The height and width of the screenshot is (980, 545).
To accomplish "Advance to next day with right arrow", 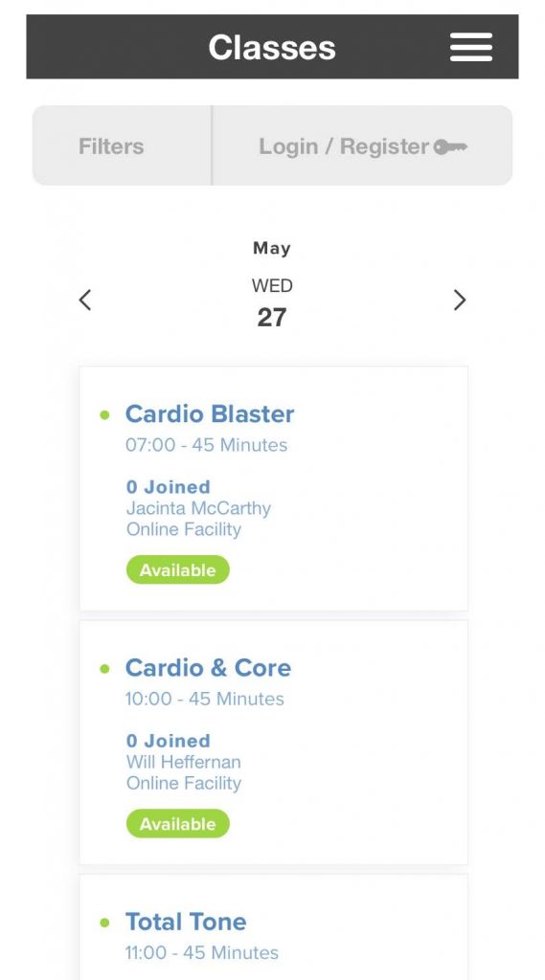I will tap(460, 300).
